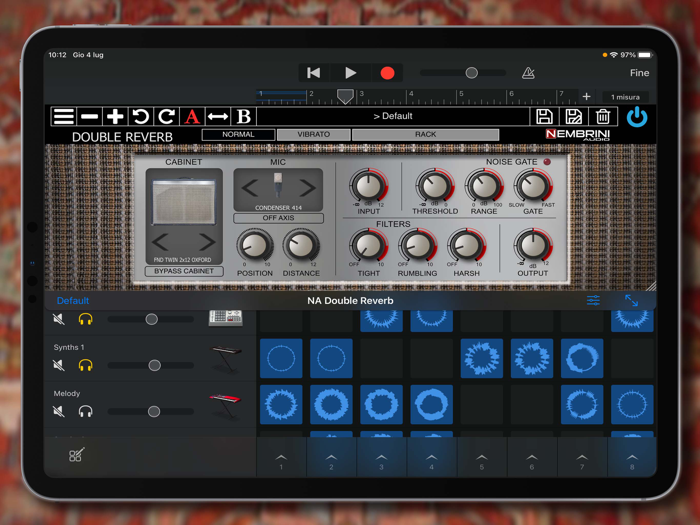700x525 pixels.
Task: Select the drum machine instrument icon
Action: click(x=226, y=318)
